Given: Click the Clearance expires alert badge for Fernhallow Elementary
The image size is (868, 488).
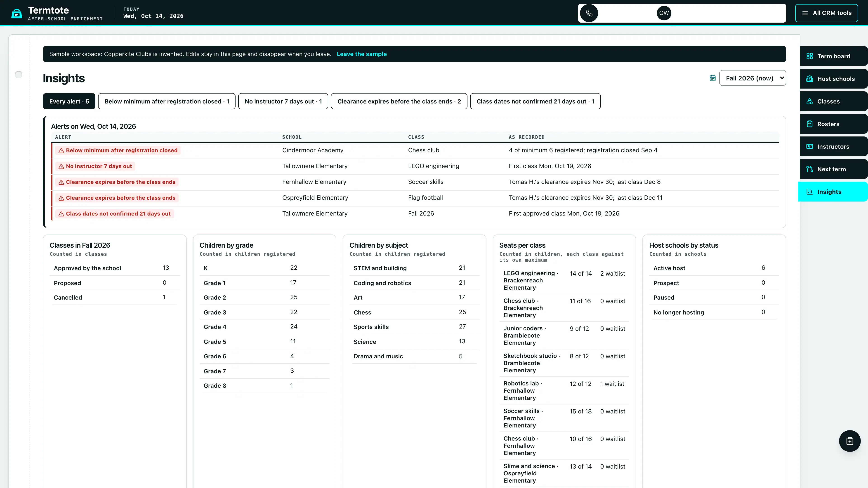Looking at the screenshot, I should point(117,182).
